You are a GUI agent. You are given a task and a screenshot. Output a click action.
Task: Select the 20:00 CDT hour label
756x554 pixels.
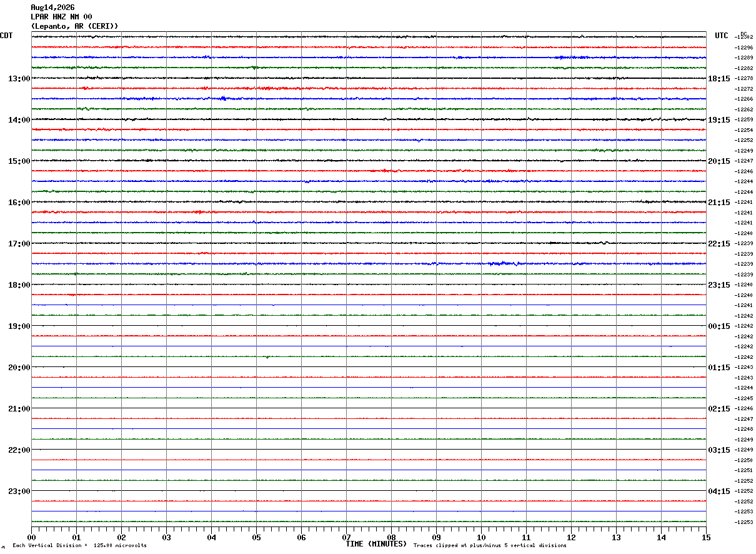(19, 368)
